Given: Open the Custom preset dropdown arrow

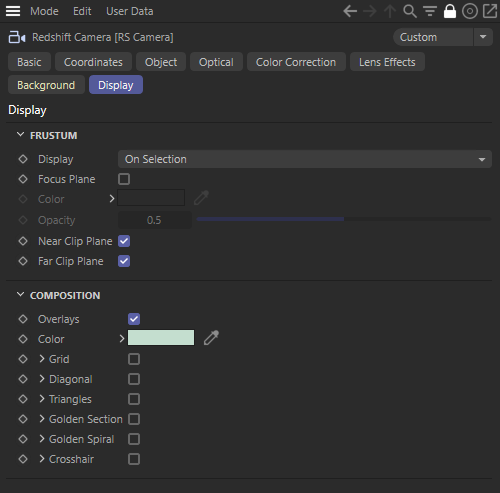Looking at the screenshot, I should tap(483, 37).
